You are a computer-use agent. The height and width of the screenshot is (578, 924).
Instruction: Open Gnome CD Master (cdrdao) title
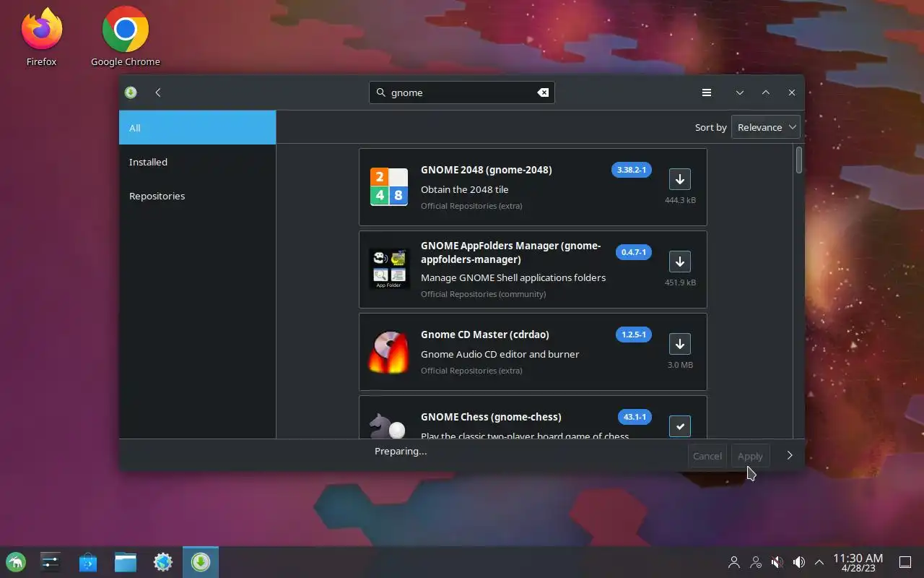(484, 335)
